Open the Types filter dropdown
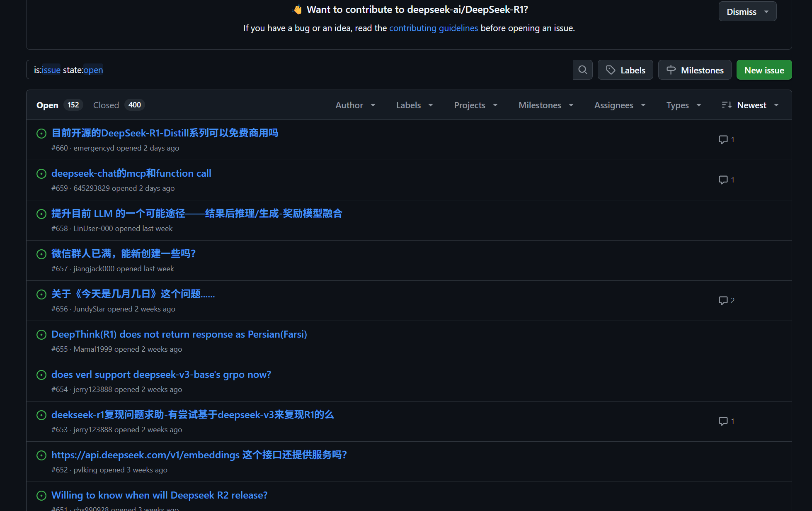Screen dimensions: 812x511 pyautogui.click(x=684, y=105)
